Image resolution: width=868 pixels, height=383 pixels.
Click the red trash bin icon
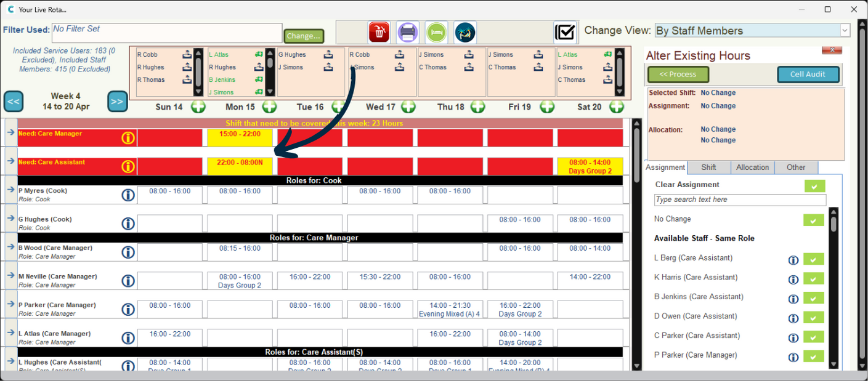coord(379,32)
